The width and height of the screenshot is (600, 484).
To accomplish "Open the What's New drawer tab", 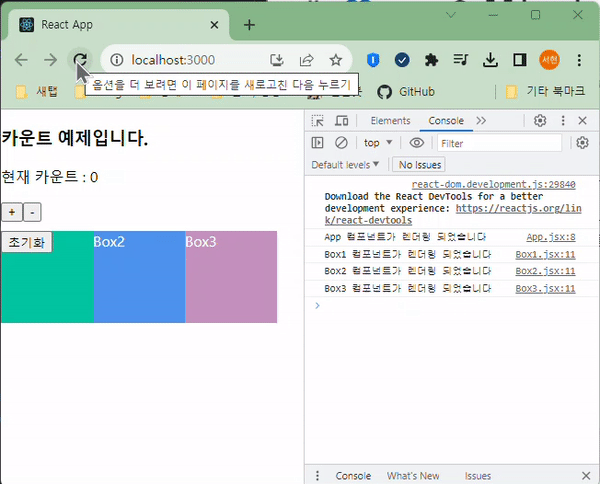I will pyautogui.click(x=413, y=476).
